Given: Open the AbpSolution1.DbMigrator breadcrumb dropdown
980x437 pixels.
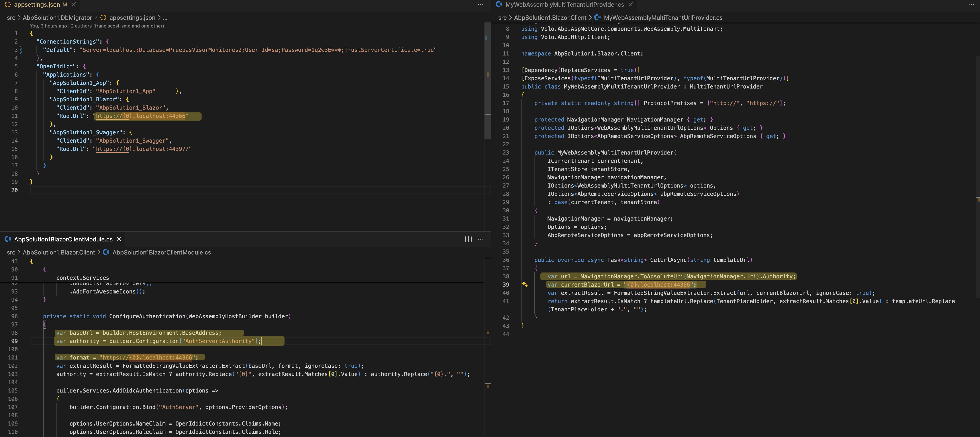Looking at the screenshot, I should pyautogui.click(x=58, y=17).
